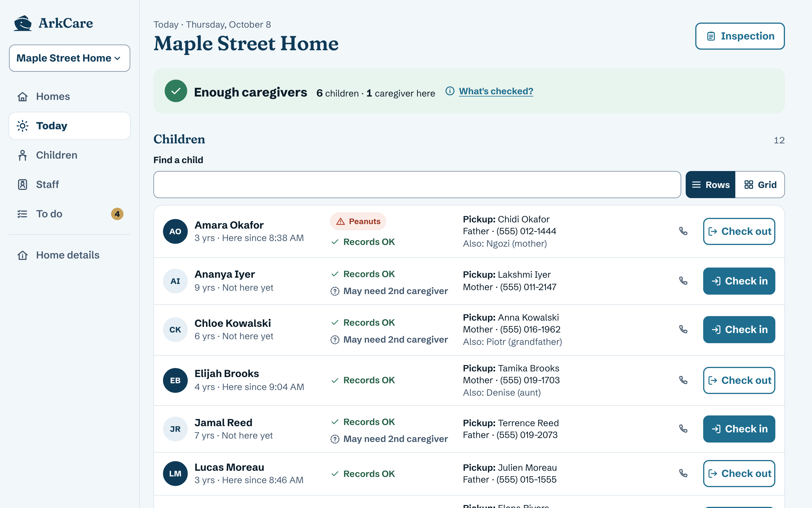Click phone icon in Chloe Kowalski row
This screenshot has width=812, height=508.
click(x=683, y=329)
